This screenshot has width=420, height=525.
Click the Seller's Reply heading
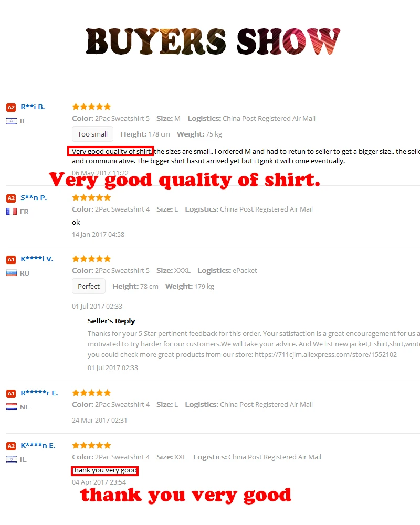click(x=111, y=321)
